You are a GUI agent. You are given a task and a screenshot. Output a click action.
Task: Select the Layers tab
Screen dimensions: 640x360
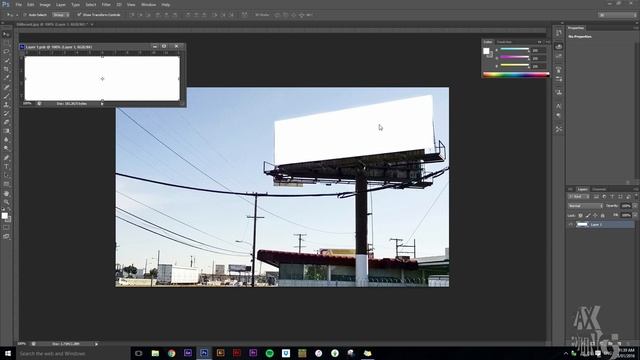click(x=582, y=189)
